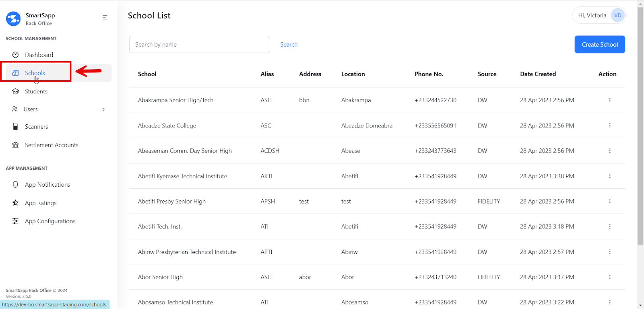644x309 pixels.
Task: Click the App Ratings star icon
Action: [x=15, y=203]
